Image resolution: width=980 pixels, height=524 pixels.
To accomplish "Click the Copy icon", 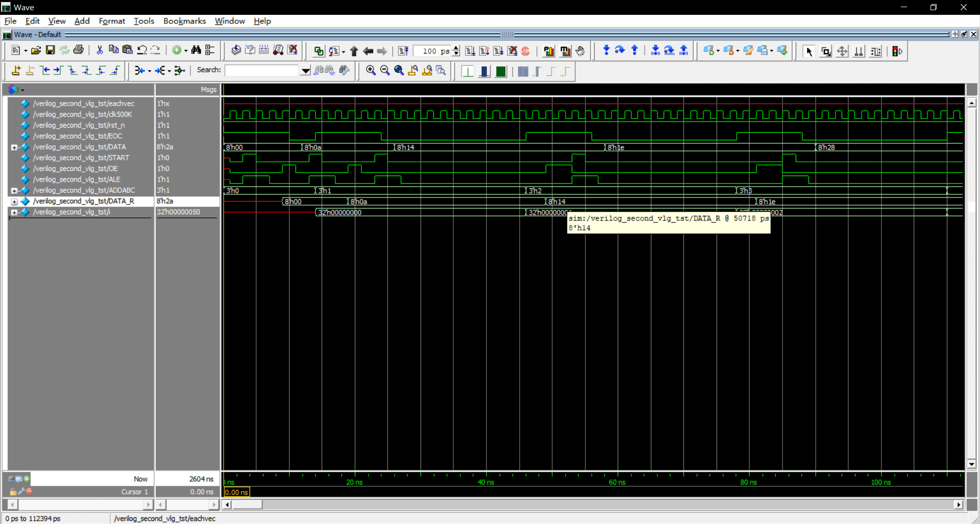I will tap(113, 51).
